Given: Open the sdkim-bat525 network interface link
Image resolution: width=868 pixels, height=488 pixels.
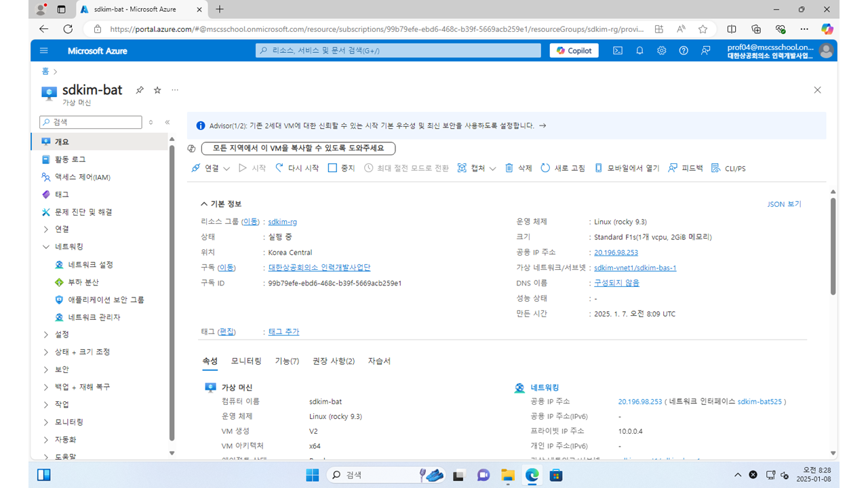Looking at the screenshot, I should (759, 401).
